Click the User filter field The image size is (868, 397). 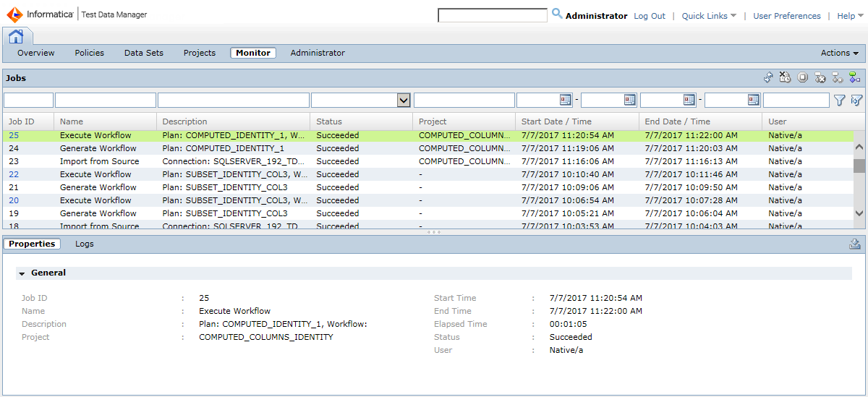click(x=796, y=101)
